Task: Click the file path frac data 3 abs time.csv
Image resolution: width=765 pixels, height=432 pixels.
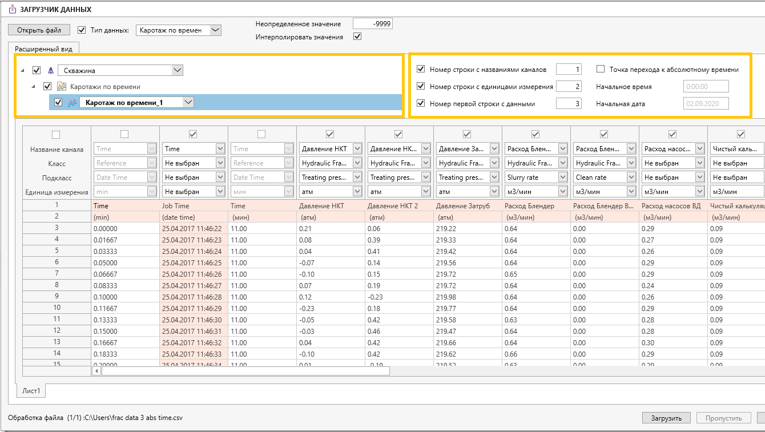Action: tap(134, 418)
